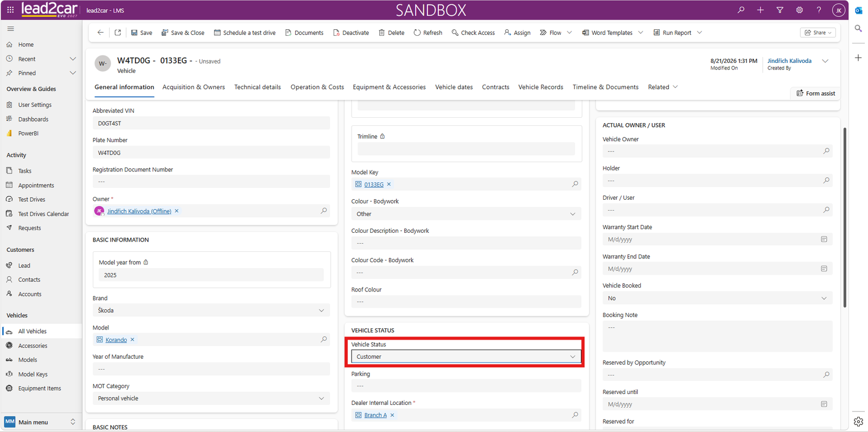Search the Vehicle Owner lookup icon
Screen dimensions: 868x432
(x=826, y=151)
